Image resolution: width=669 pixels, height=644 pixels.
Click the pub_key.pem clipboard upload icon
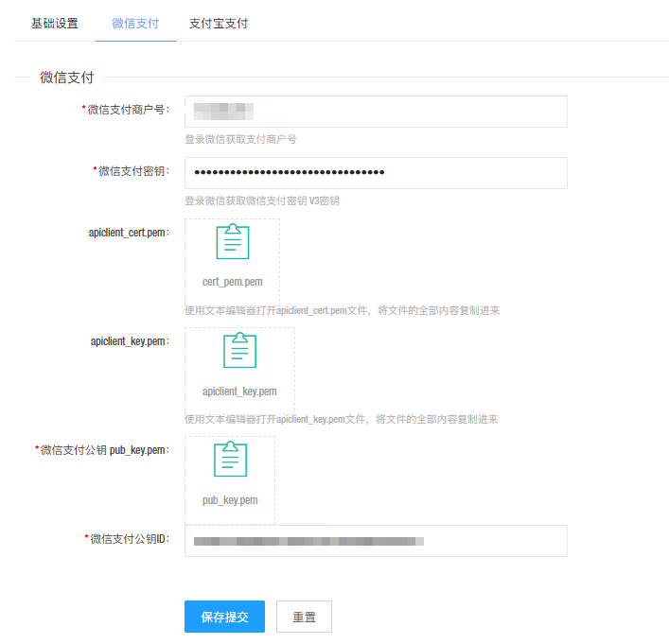[230, 460]
